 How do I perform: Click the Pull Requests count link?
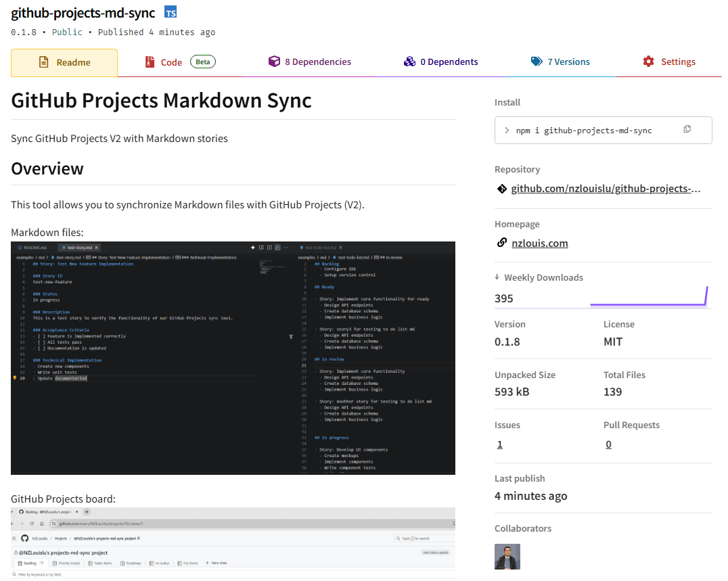click(608, 444)
